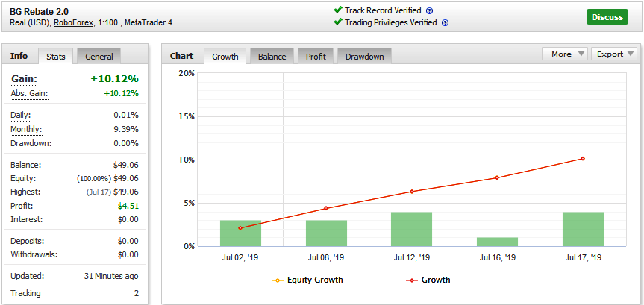Select the Drawdown chart tab
The width and height of the screenshot is (644, 305).
tap(364, 57)
